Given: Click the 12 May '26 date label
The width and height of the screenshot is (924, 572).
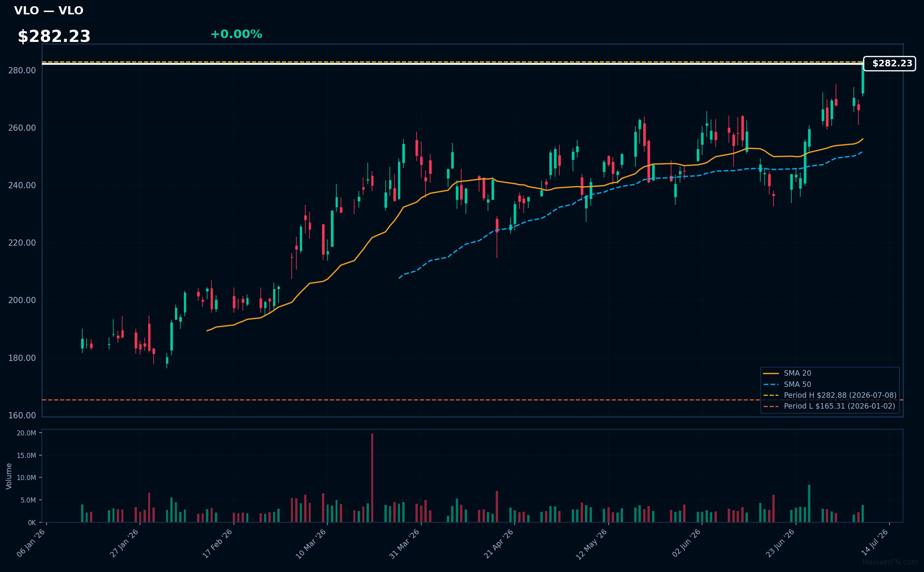Looking at the screenshot, I should tap(592, 544).
